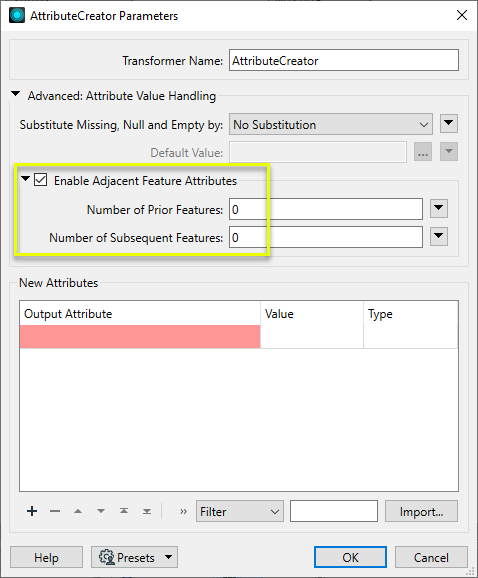The image size is (478, 578).
Task: Click the Import... button
Action: 421,511
